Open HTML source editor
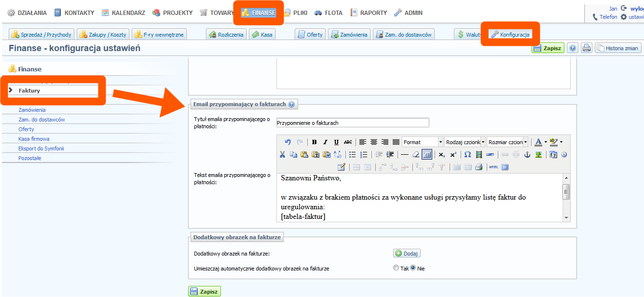The image size is (644, 297). click(x=493, y=167)
